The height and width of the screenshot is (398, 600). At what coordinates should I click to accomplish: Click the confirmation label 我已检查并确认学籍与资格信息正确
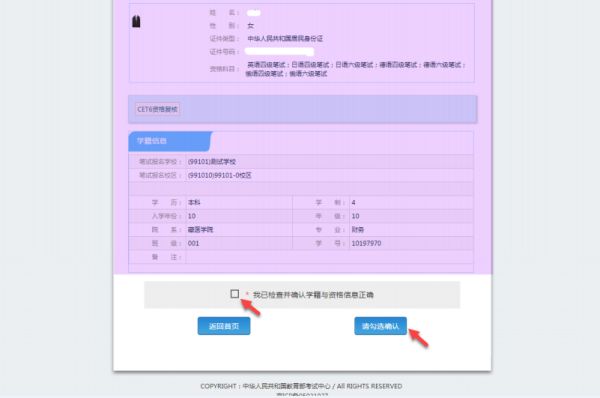tap(313, 295)
